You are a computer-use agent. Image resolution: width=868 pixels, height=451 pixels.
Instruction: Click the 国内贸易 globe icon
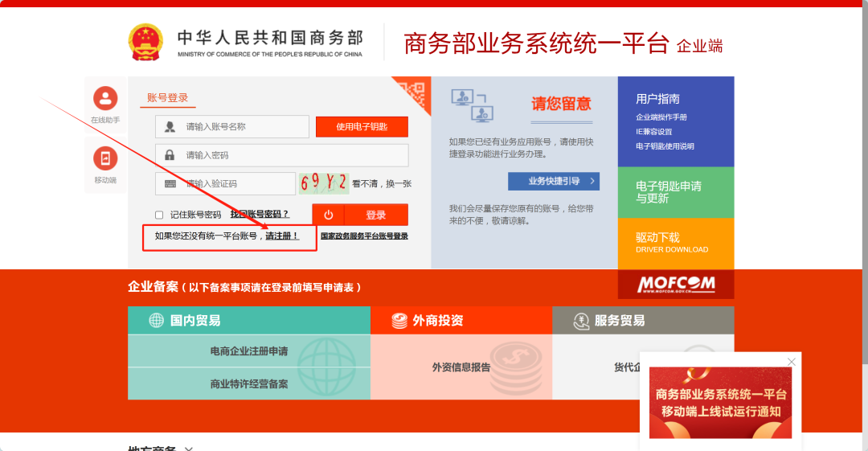(156, 321)
